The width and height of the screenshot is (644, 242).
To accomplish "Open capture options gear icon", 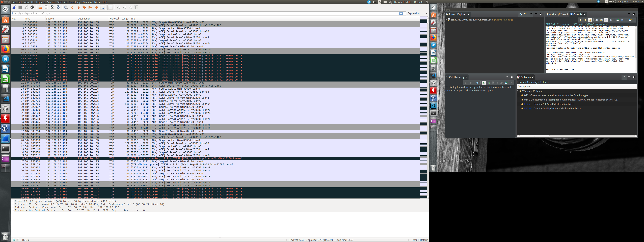I will click(x=33, y=8).
